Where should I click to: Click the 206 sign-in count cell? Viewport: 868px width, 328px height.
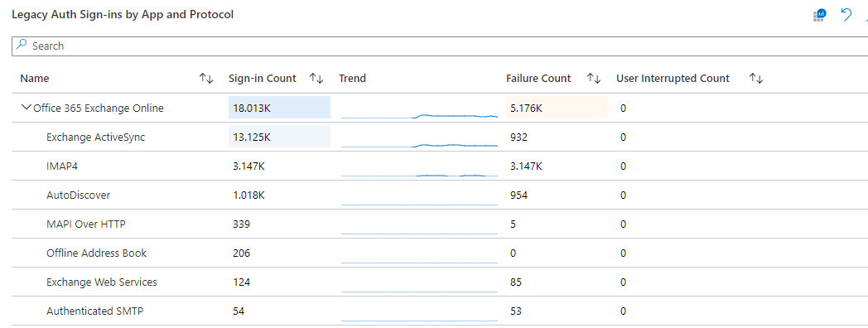[x=241, y=253]
